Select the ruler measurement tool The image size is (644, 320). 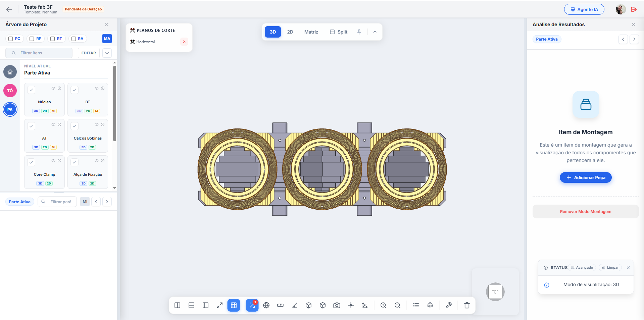coord(281,305)
